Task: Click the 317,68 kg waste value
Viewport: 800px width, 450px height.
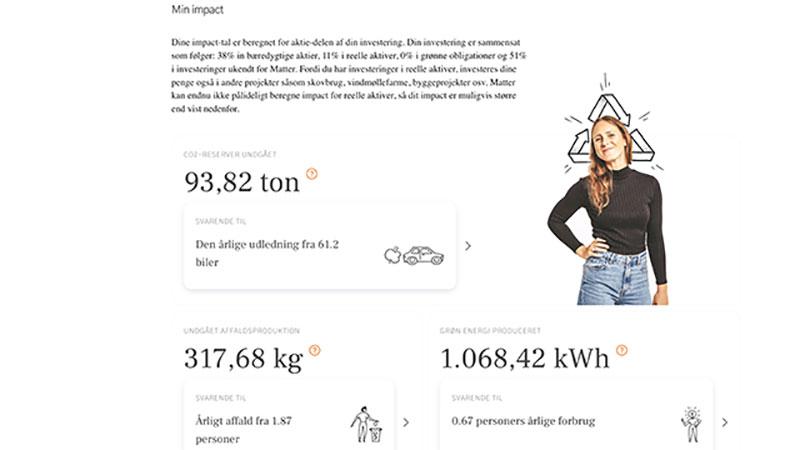Action: tap(243, 359)
